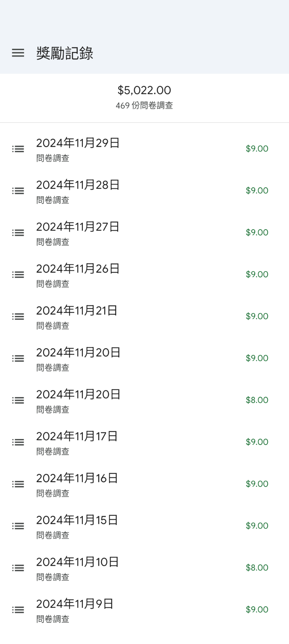The image size is (289, 644).
Task: Click $8.00 amount for 2024年11月10日
Action: coord(257,568)
